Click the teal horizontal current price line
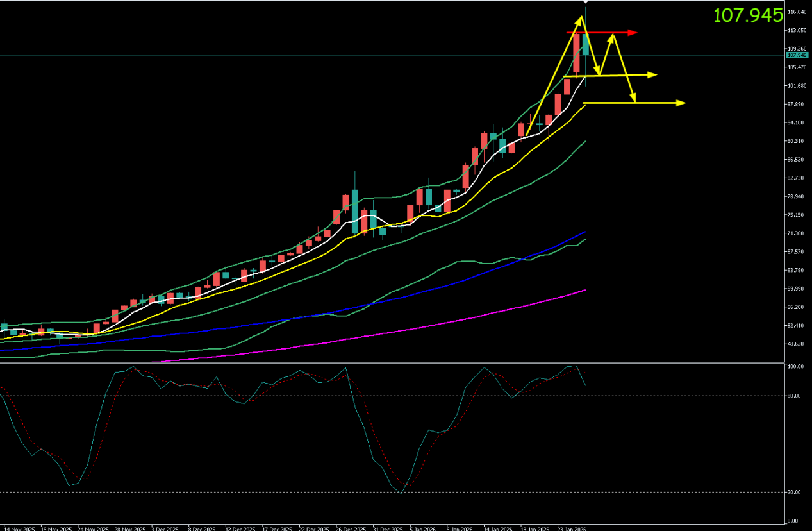Viewport: 812px width, 531px height. click(x=256, y=55)
